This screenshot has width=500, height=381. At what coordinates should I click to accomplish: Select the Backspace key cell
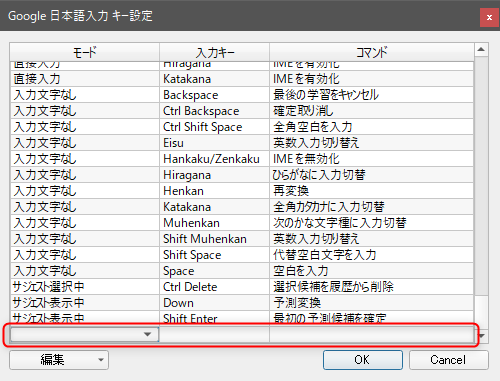coord(214,95)
